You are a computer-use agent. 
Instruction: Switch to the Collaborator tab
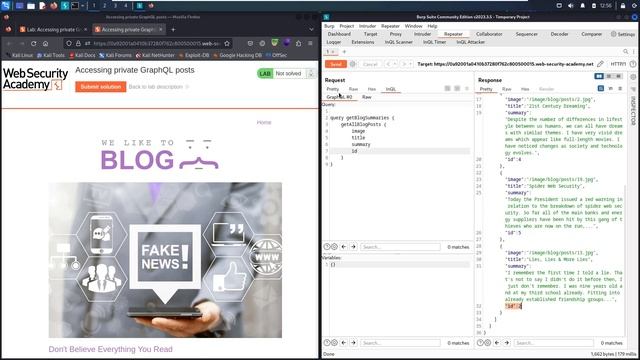(489, 34)
